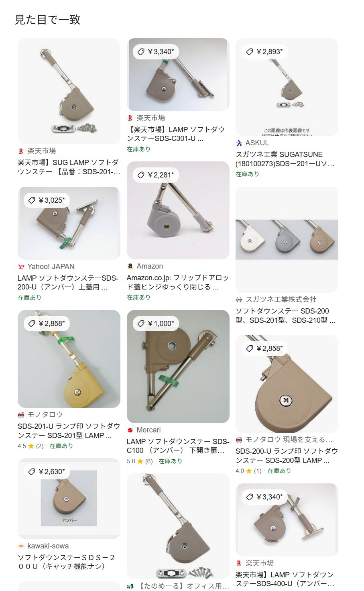Select the first SDS-201 product thumbnail
This screenshot has height=591, width=364.
(69, 91)
